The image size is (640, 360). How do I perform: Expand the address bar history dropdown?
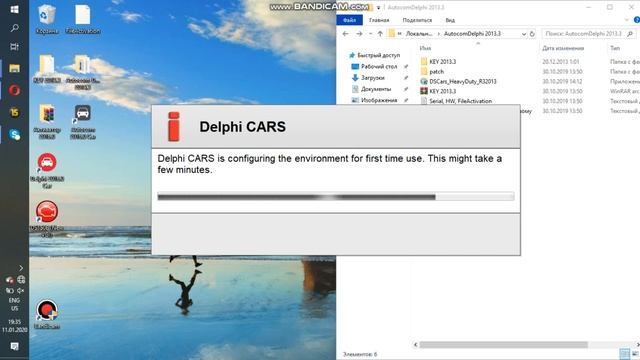point(524,34)
